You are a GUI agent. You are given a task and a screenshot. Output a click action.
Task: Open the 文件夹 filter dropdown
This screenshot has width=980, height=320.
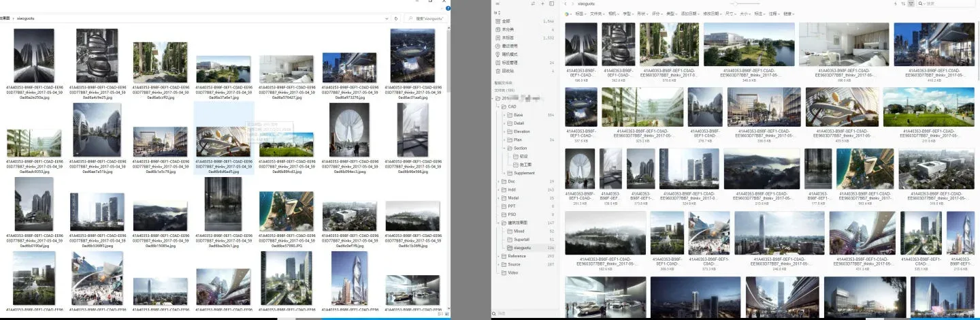(598, 14)
